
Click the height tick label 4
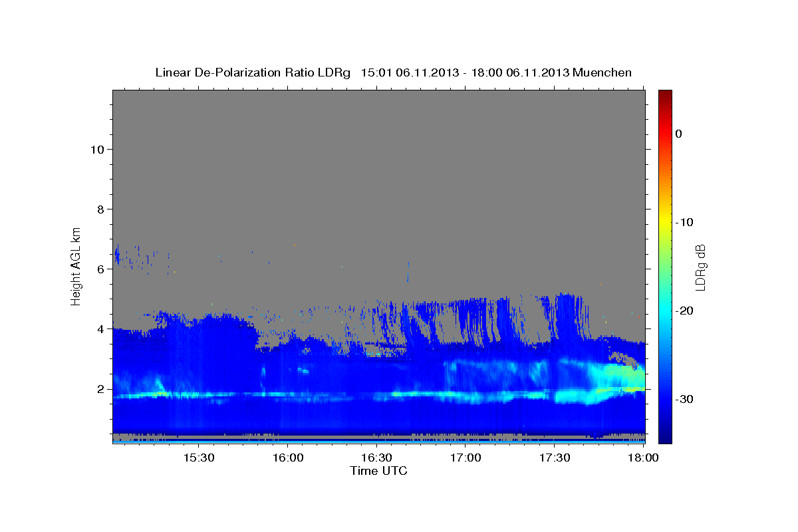pyautogui.click(x=100, y=329)
